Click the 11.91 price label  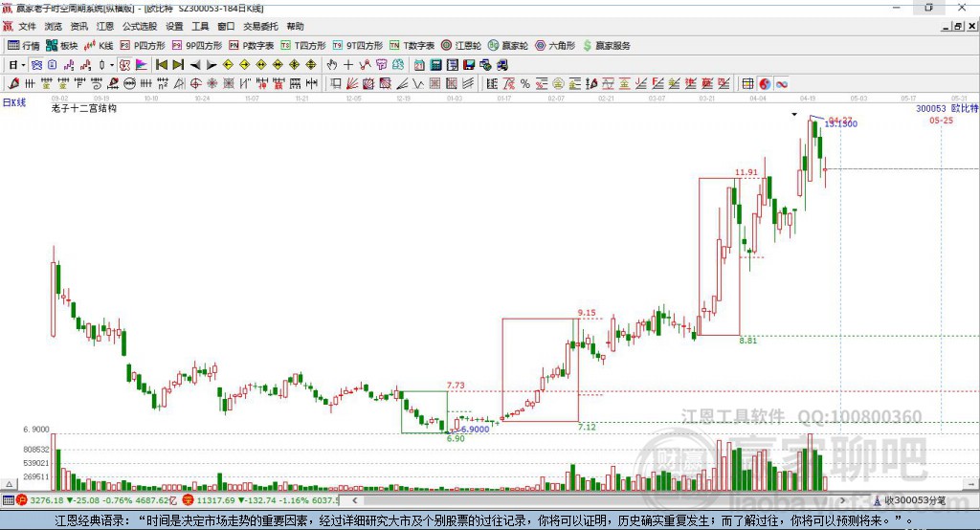[x=746, y=172]
